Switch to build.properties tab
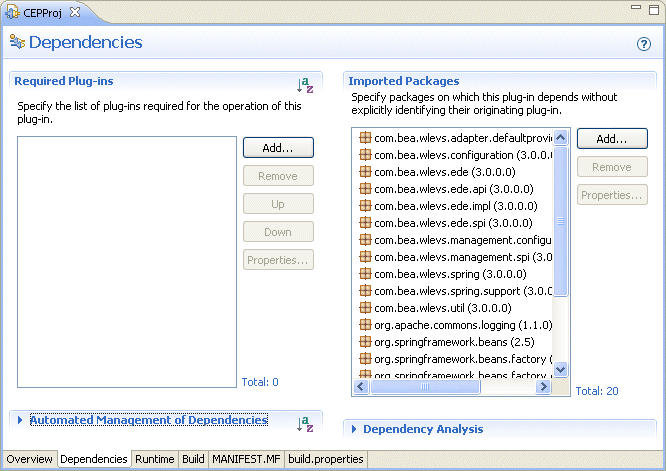Viewport: 666px width, 471px height. tap(326, 459)
